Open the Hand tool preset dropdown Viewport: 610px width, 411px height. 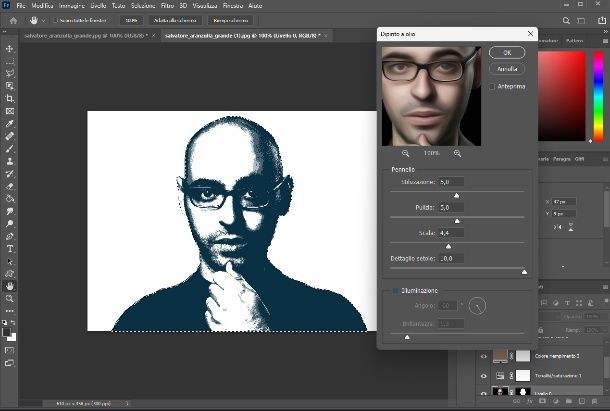pos(41,20)
